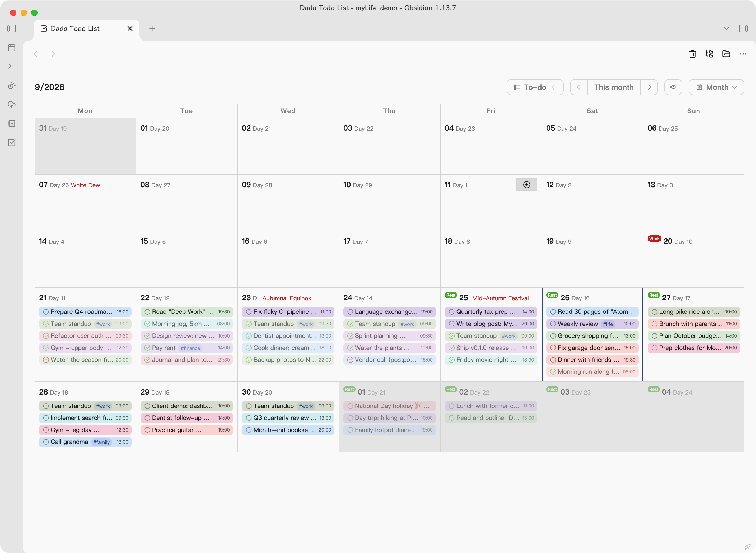The height and width of the screenshot is (553, 756).
Task: Click the This month button
Action: pos(614,87)
